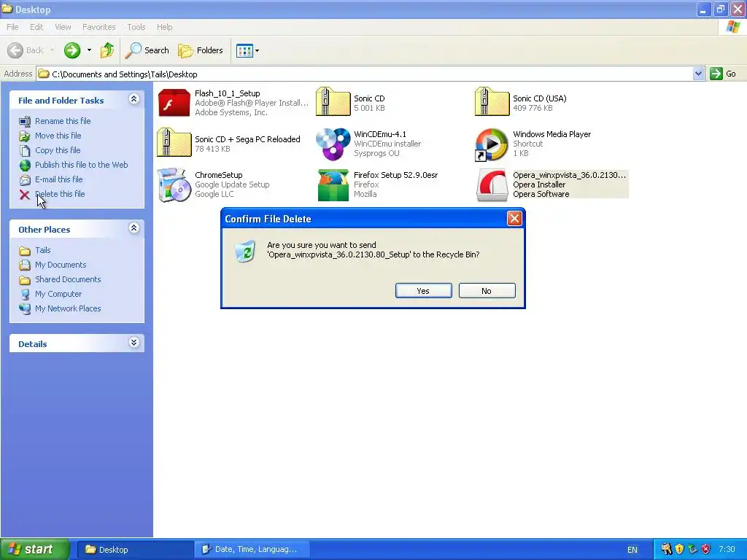Click the My Computer icon in Other Places
This screenshot has width=747, height=560.
(25, 295)
